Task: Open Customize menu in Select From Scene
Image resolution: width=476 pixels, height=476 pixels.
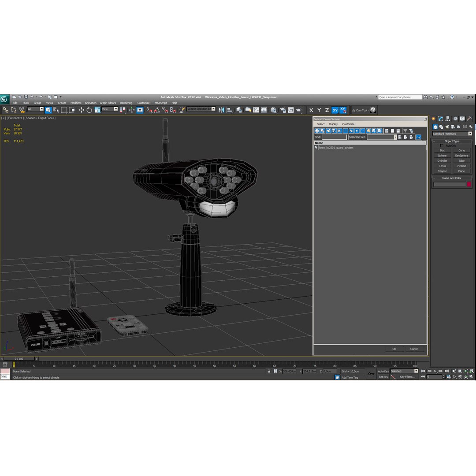Action: (x=348, y=124)
